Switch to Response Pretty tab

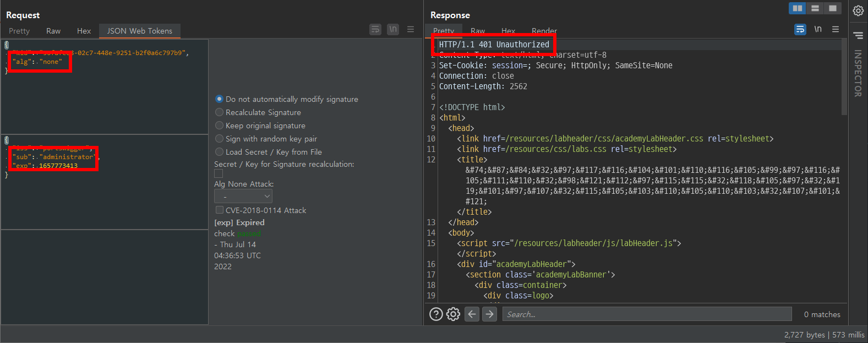coord(444,31)
